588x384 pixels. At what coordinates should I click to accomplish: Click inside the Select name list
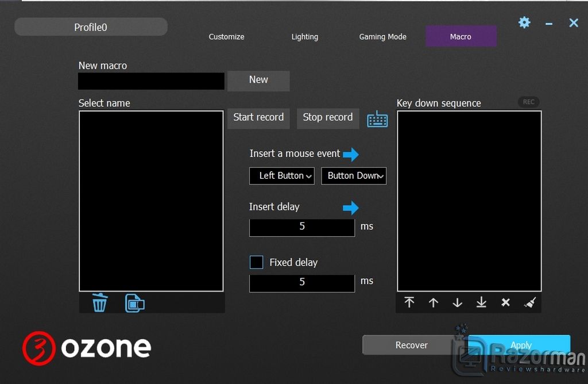pos(151,201)
